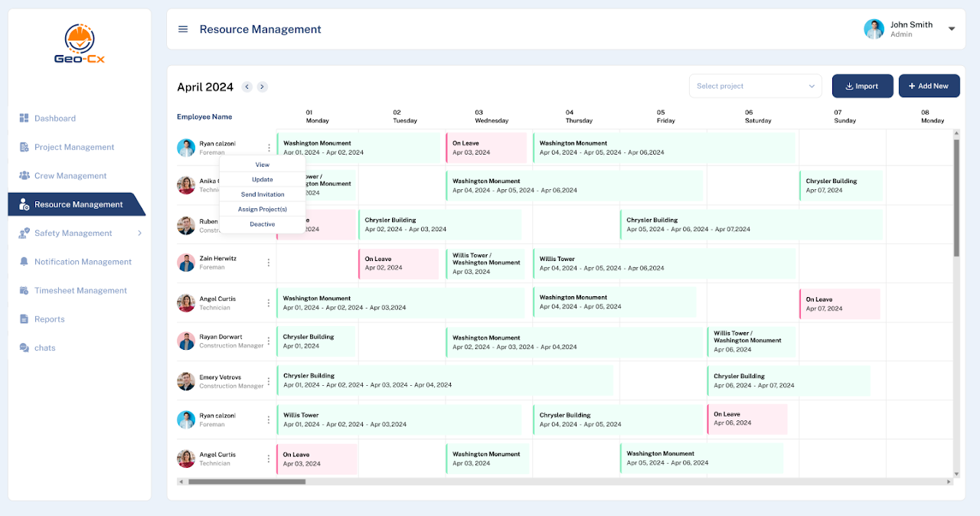Click the Geo-Cx logo
Image resolution: width=980 pixels, height=516 pixels.
coord(80,44)
